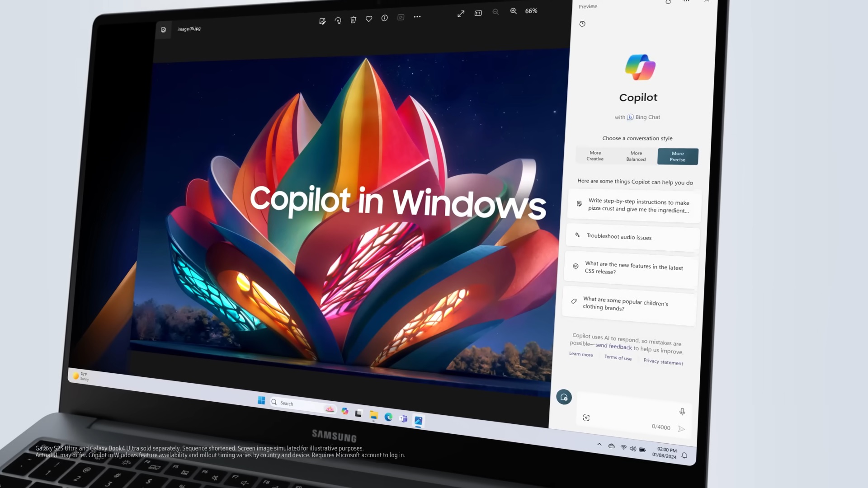The image size is (868, 488).
Task: Toggle the Favorite/Heart icon
Action: [x=369, y=19]
